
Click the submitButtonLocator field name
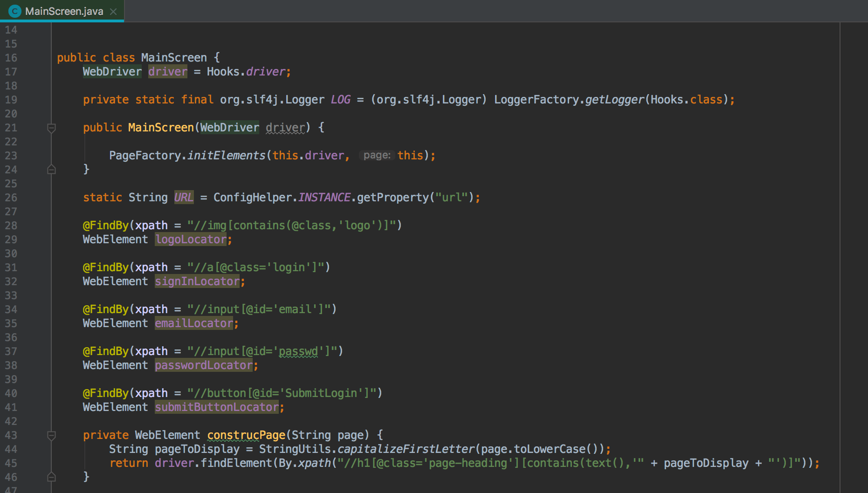coord(216,407)
